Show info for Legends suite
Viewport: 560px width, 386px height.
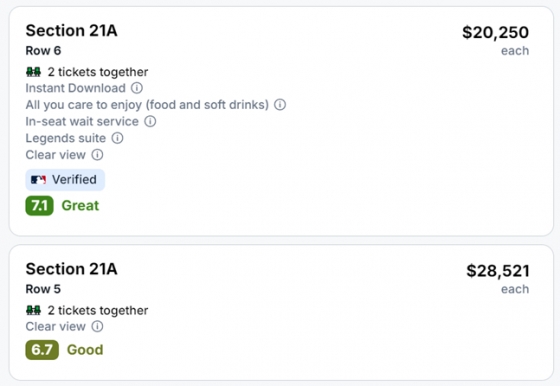118,138
